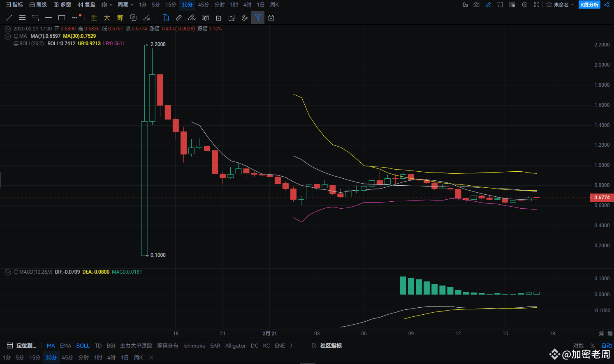Viewport: 614px width, 364px height.
Task: Click the circular-arrows icon beside 筹
Action: (133, 18)
